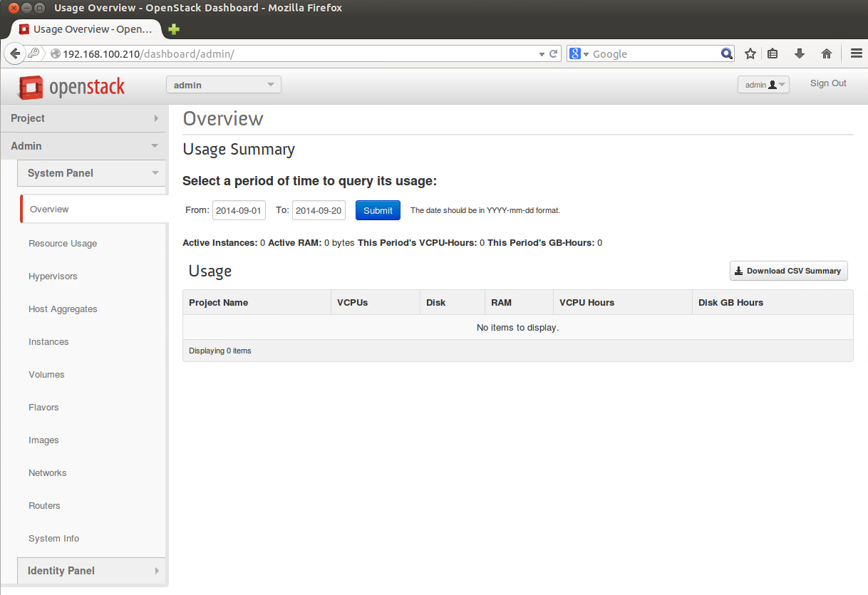Image resolution: width=868 pixels, height=595 pixels.
Task: Click the Firefox home icon
Action: [826, 53]
